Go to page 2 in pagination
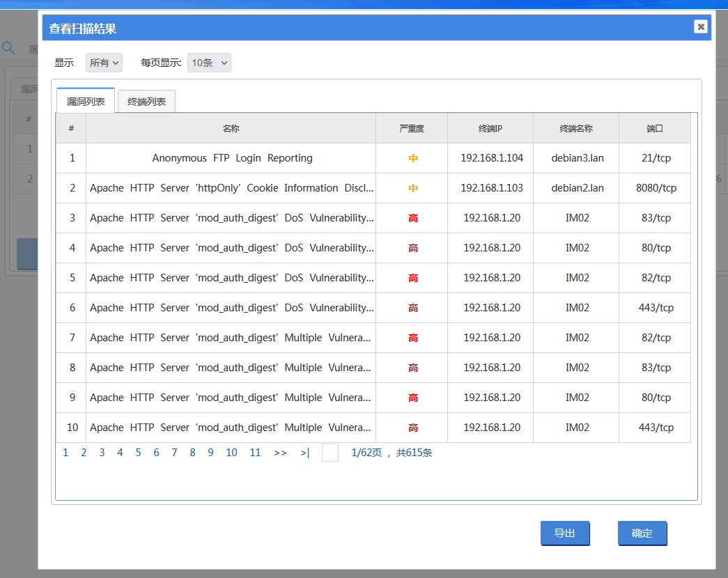This screenshot has width=728, height=578. click(84, 453)
